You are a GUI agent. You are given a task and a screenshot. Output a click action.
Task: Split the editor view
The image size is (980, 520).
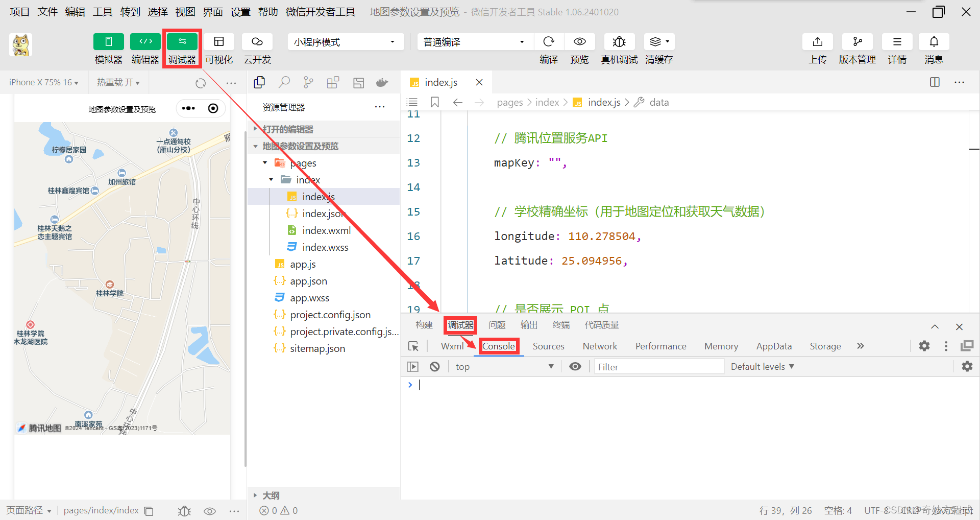[935, 82]
